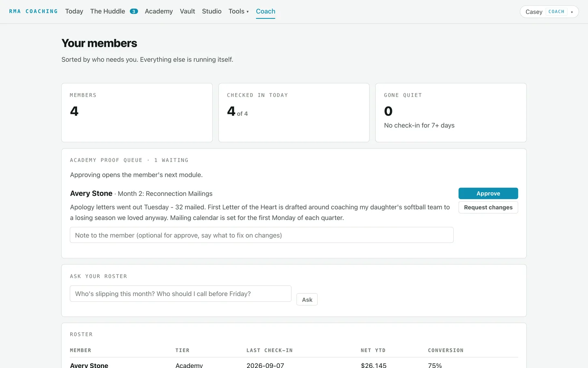Click the 'Ask Your Roster' section label

[98, 276]
